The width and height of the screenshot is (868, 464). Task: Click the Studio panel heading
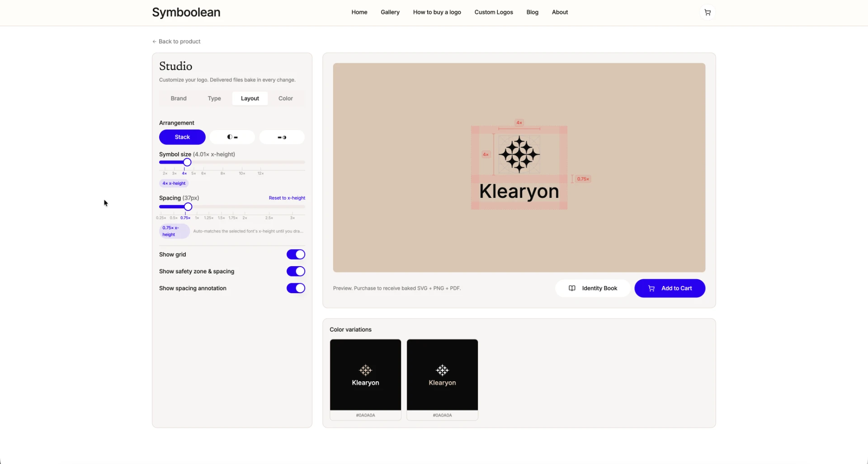175,66
